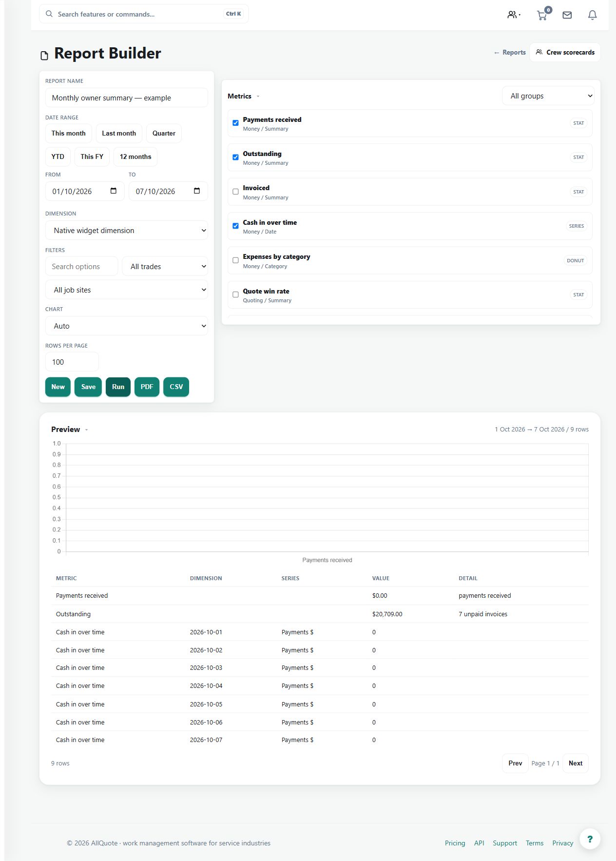Viewport: 616px width, 861px height.
Task: Click the Run button
Action: point(118,387)
